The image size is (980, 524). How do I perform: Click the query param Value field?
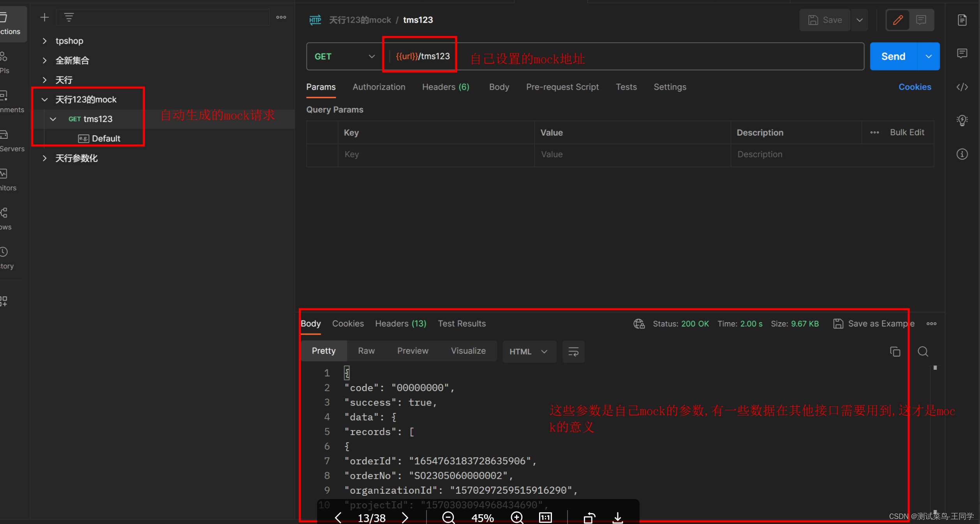click(x=632, y=154)
